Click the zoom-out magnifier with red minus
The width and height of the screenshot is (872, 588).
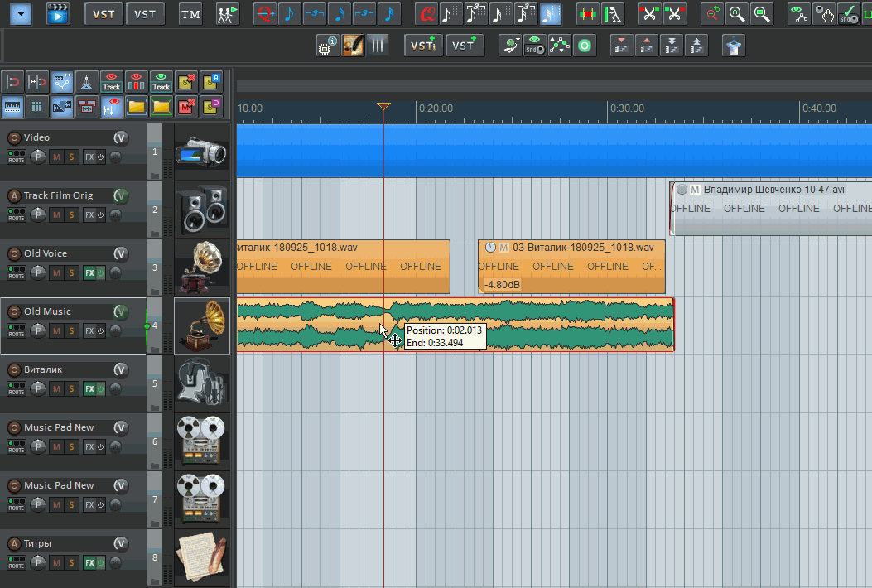711,13
